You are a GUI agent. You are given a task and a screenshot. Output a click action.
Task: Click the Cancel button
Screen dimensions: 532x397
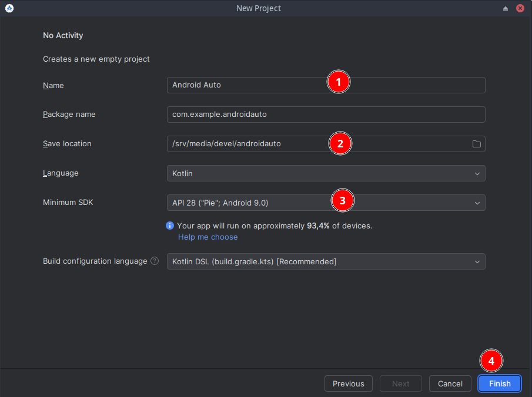point(450,383)
